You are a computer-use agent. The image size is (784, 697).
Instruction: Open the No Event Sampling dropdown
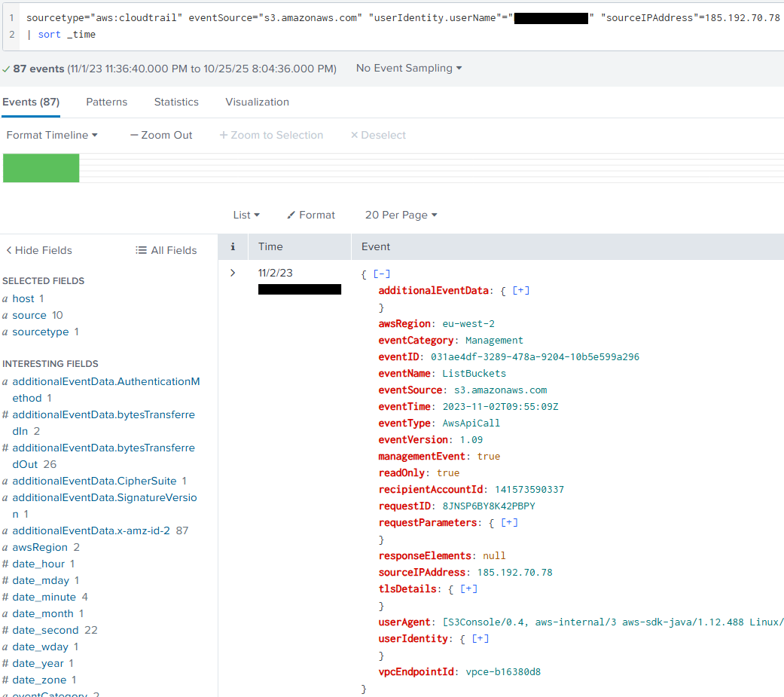tap(409, 68)
